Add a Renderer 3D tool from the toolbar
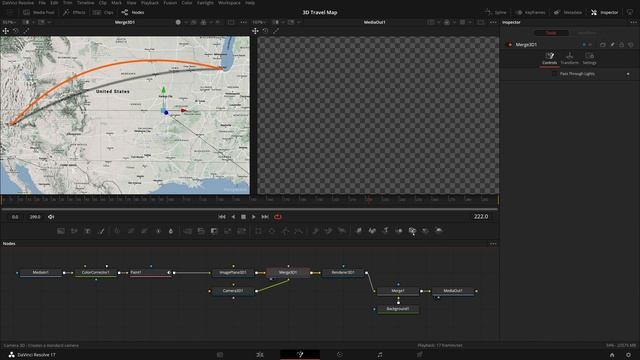The image size is (640, 360). tap(439, 231)
